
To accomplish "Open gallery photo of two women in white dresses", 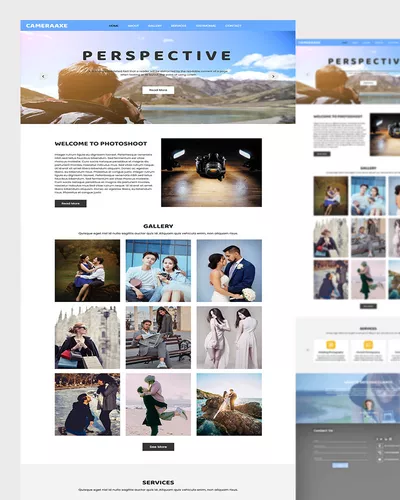I will click(x=229, y=338).
